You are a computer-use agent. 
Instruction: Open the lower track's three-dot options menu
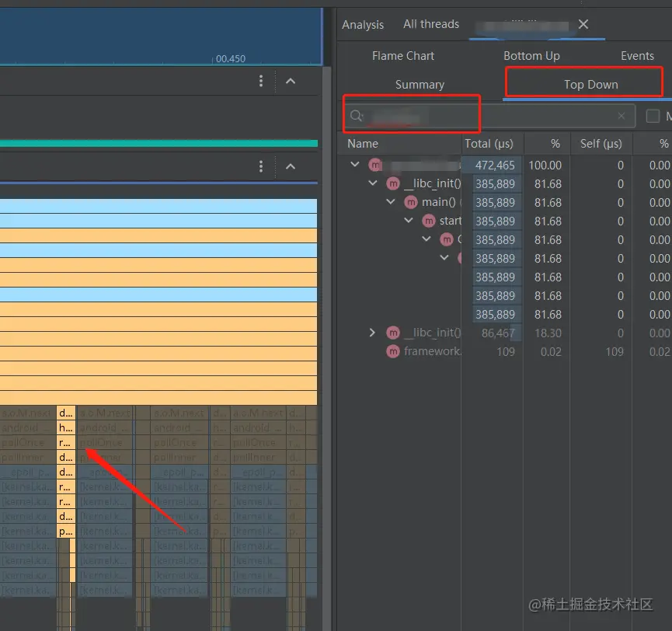tap(261, 166)
